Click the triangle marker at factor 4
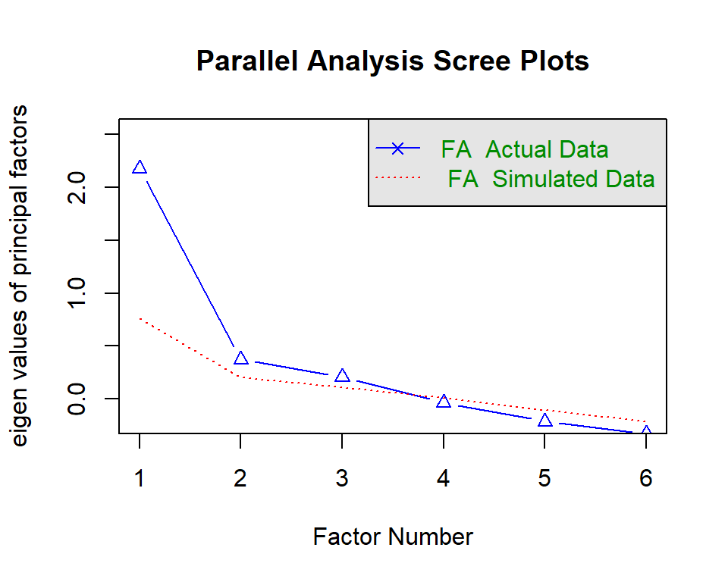The image size is (728, 582). (x=444, y=401)
